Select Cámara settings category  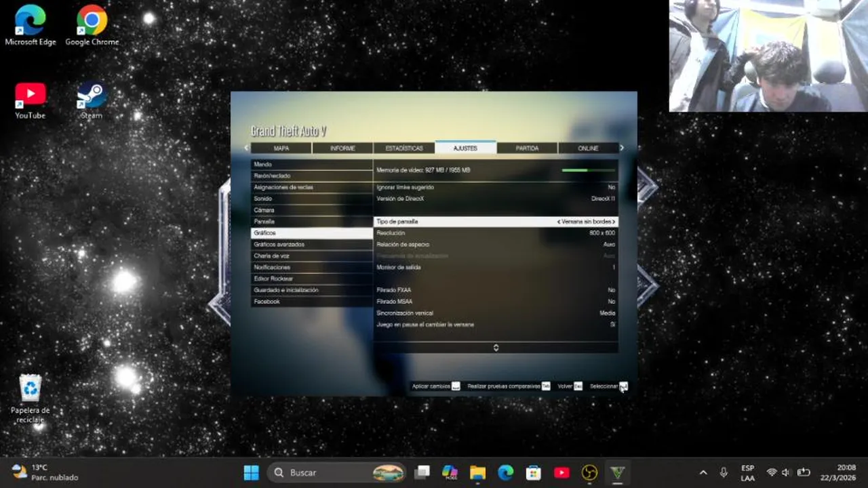[311, 210]
